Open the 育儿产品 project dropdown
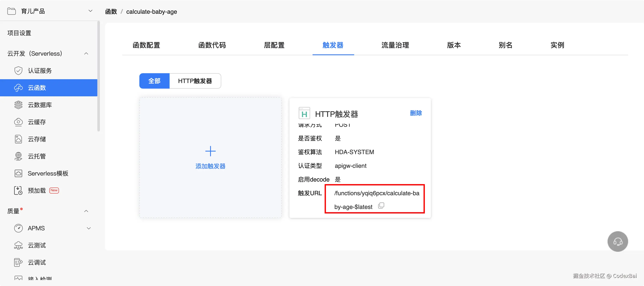644x286 pixels. [x=90, y=11]
